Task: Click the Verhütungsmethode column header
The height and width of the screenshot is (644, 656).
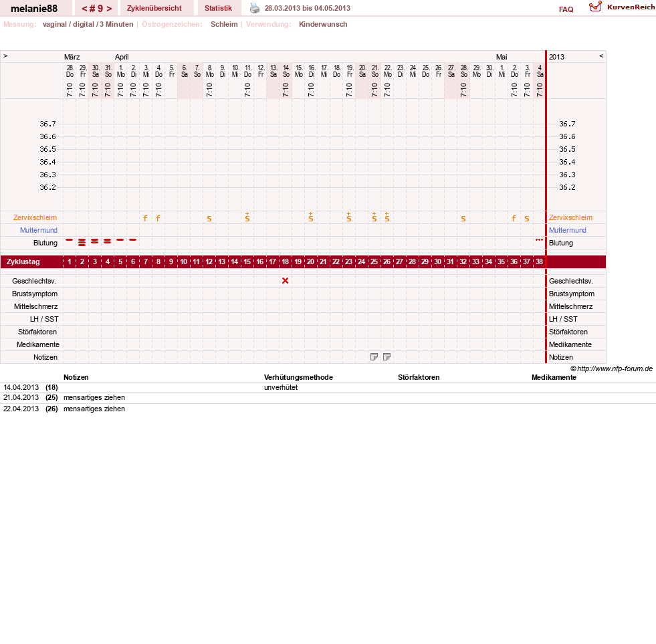Action: (x=298, y=377)
